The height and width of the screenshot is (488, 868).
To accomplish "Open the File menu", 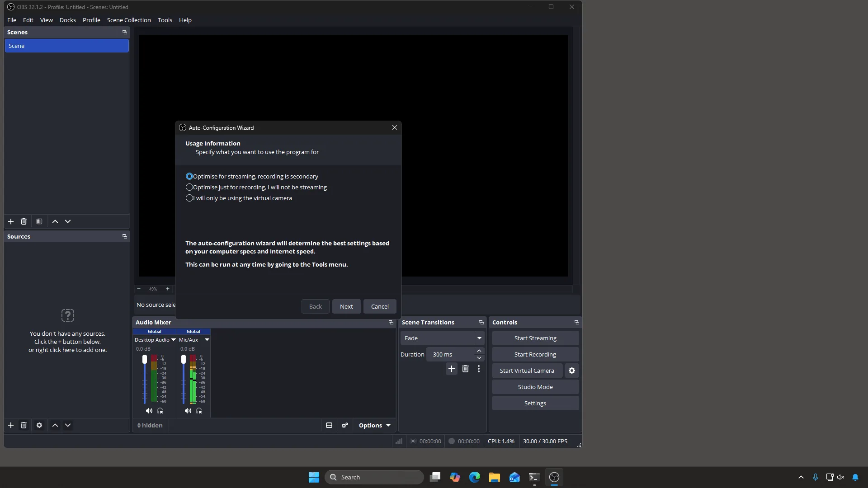I will 12,20.
